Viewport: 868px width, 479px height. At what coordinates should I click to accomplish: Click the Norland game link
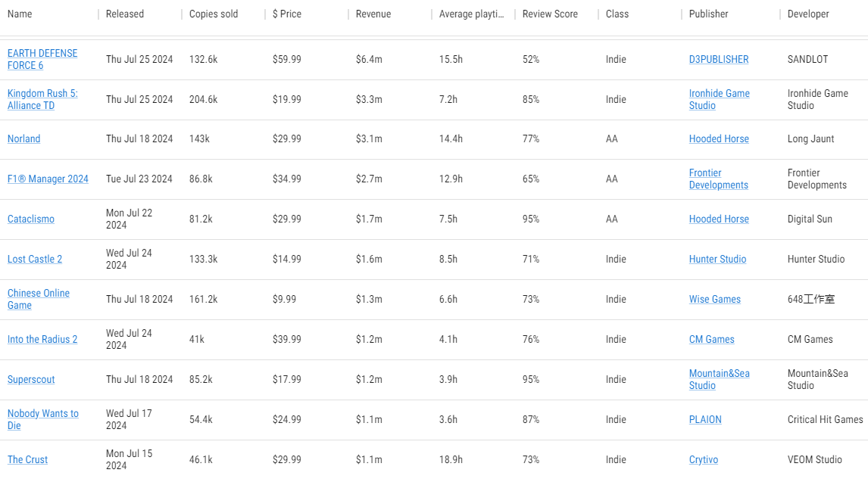coord(23,138)
